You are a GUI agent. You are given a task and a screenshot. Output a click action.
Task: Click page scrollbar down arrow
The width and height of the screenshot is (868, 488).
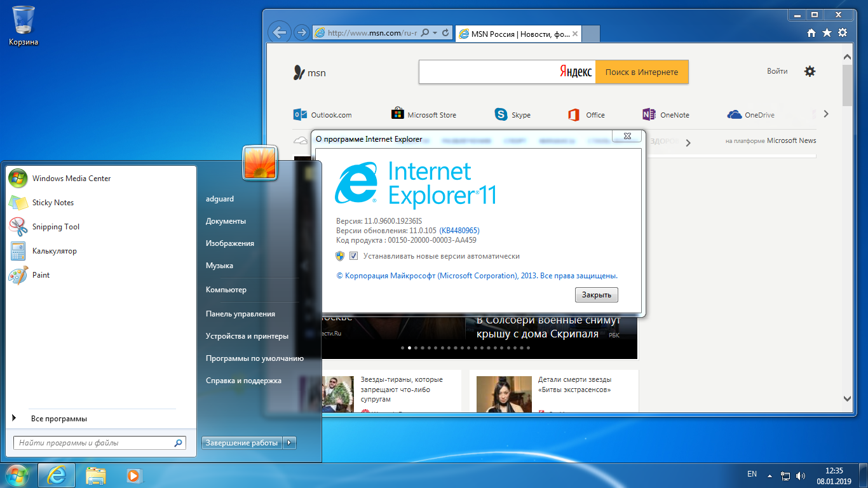847,398
